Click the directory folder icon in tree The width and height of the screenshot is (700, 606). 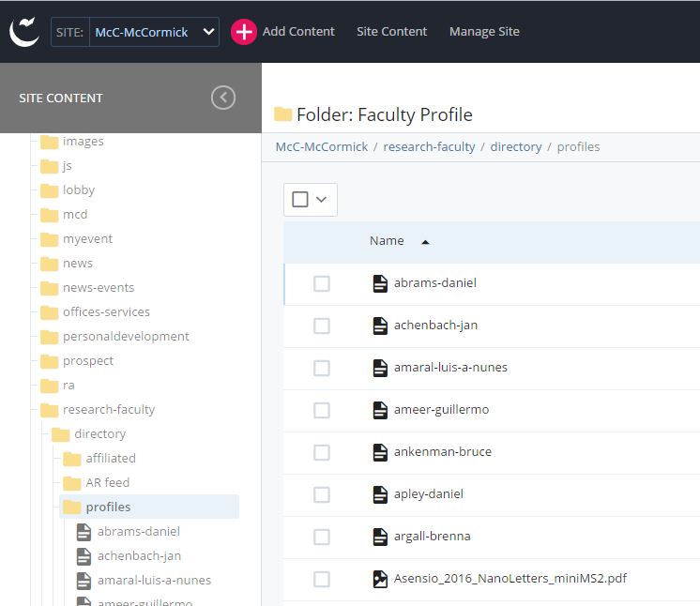point(61,434)
